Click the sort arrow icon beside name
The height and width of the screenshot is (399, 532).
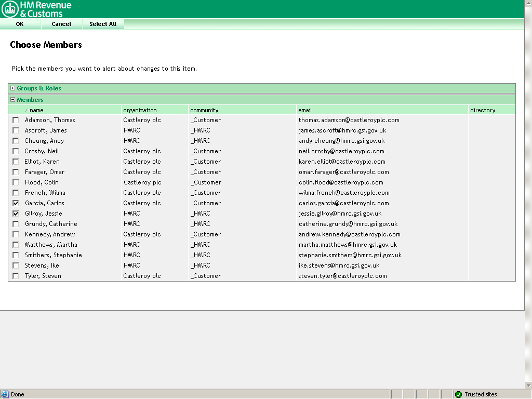(x=26, y=110)
